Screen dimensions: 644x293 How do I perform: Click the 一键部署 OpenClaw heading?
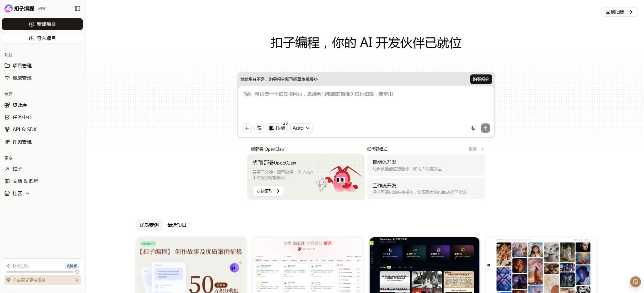click(x=266, y=149)
